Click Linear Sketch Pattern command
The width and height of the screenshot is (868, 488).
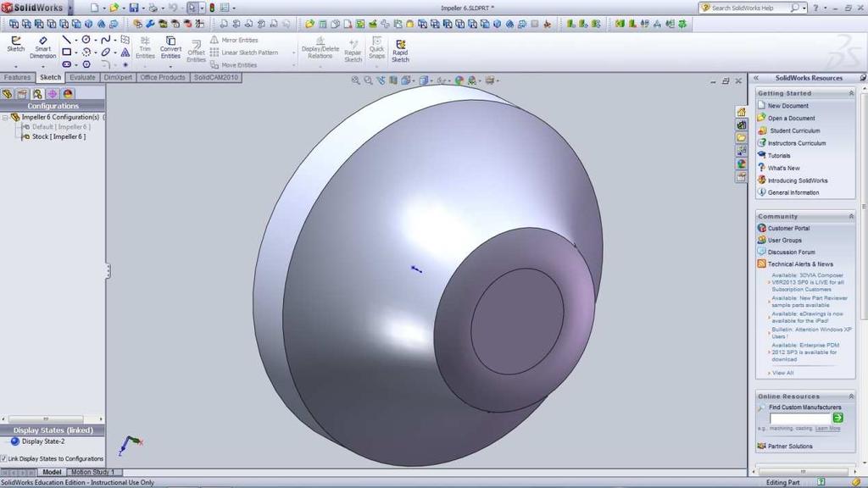[244, 53]
